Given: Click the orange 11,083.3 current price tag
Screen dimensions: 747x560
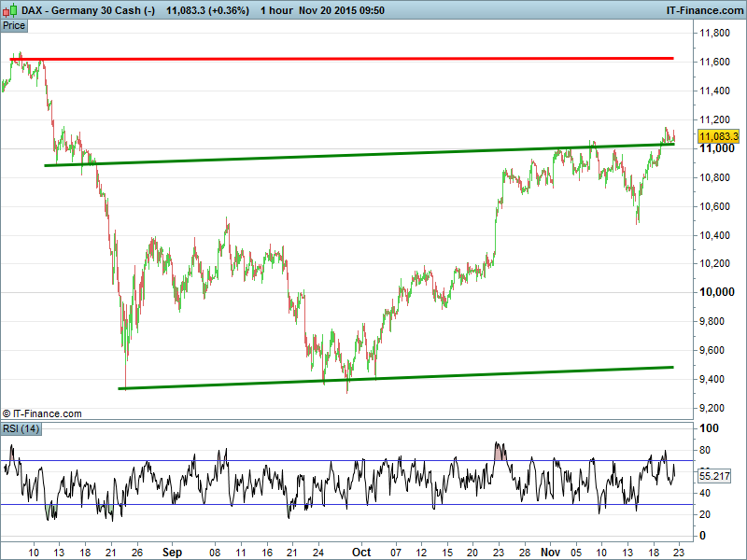Looking at the screenshot, I should coord(718,136).
